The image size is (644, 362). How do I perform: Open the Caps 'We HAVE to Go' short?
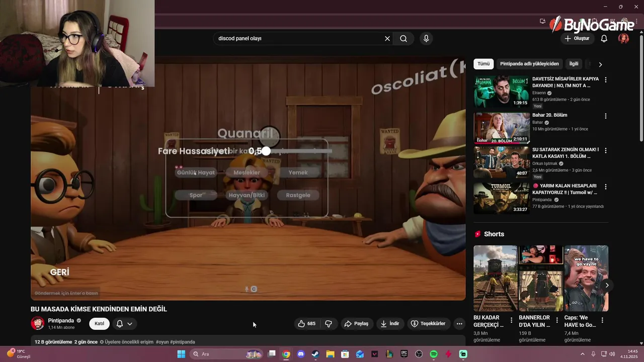pyautogui.click(x=586, y=278)
